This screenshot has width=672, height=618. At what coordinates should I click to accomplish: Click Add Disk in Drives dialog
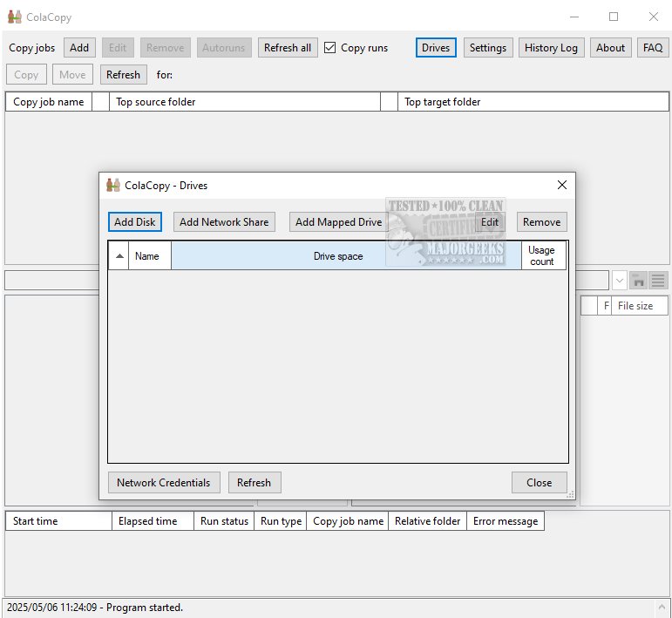134,222
